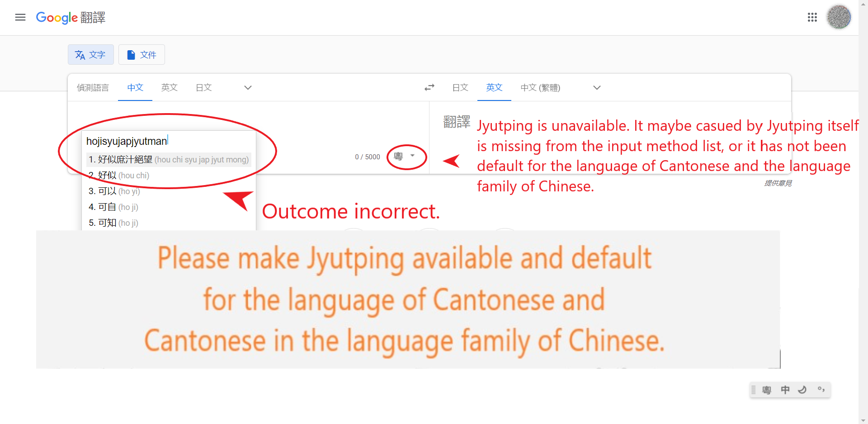This screenshot has width=868, height=424.
Task: Select the 文字 text translation icon
Action: pyautogui.click(x=90, y=54)
